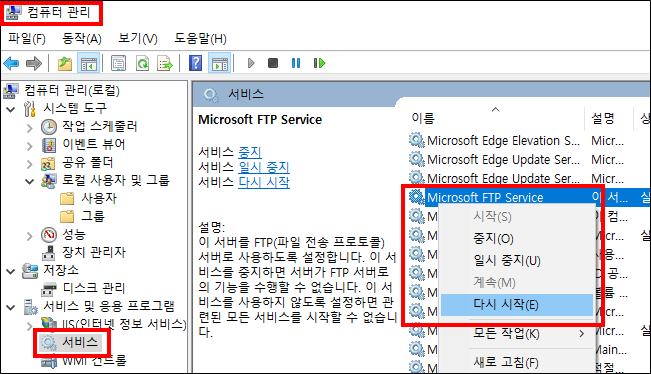Click the 서비스 일시 중지 link

264,167
